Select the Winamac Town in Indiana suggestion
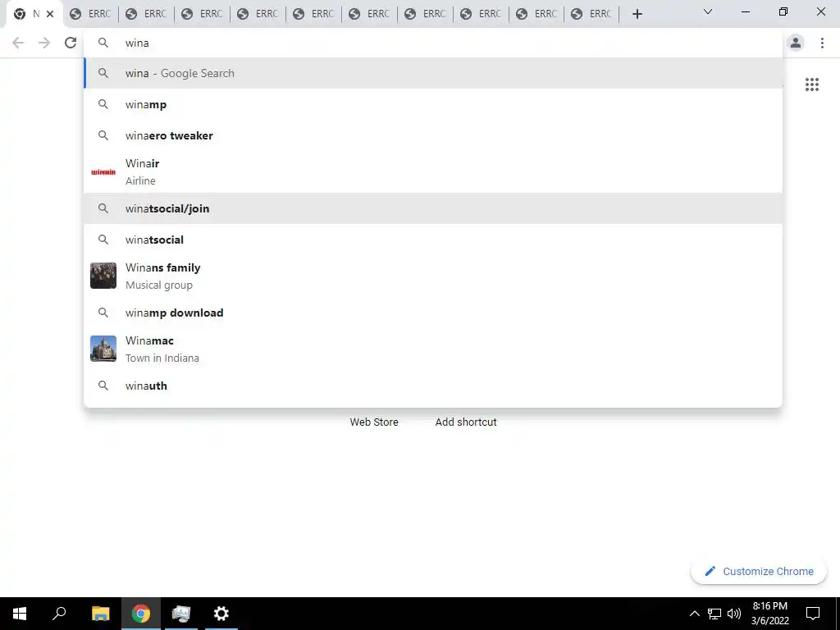 (x=433, y=349)
